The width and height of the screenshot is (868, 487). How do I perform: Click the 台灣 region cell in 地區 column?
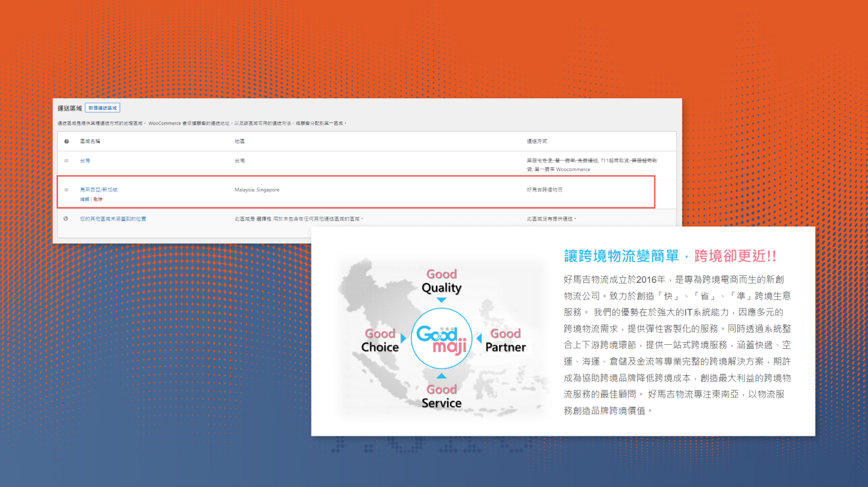click(x=239, y=161)
